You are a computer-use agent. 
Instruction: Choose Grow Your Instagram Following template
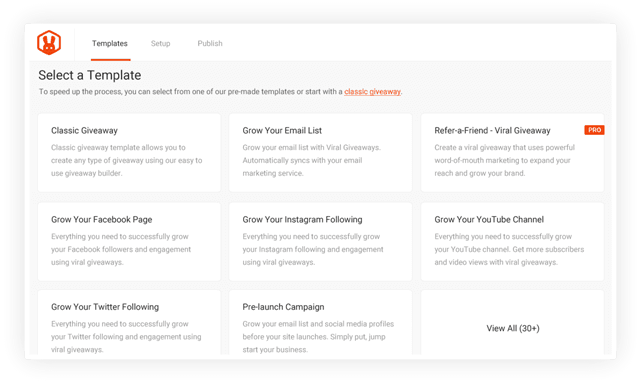pos(320,242)
